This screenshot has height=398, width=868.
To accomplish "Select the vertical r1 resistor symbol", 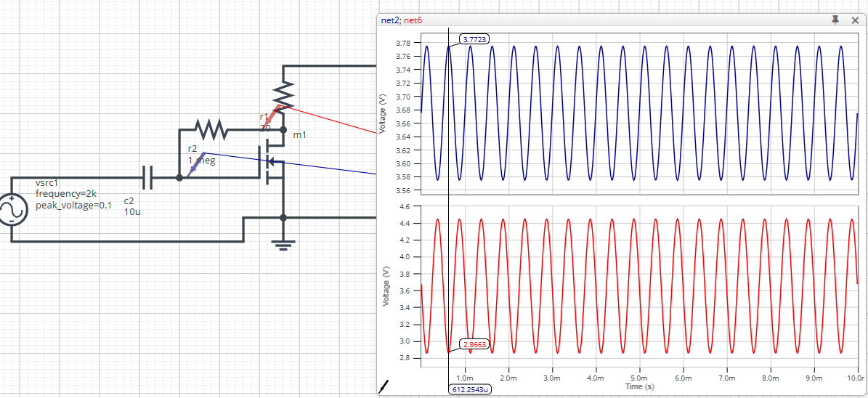I will pyautogui.click(x=283, y=93).
